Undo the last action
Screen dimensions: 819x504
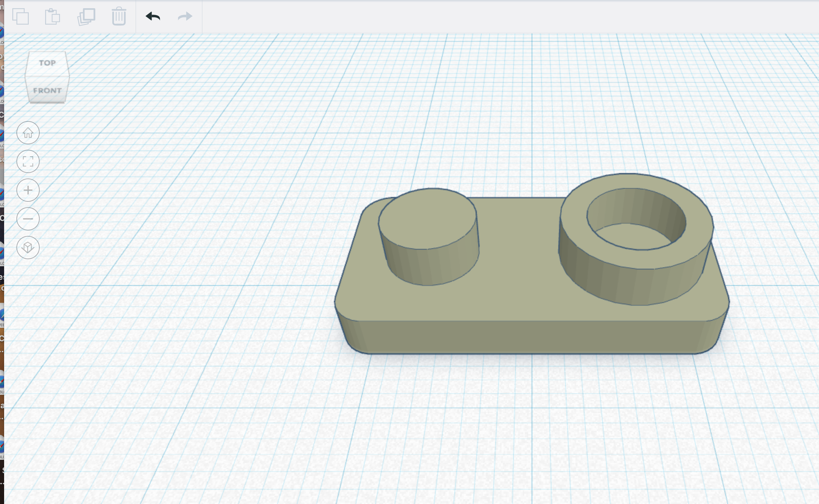153,16
